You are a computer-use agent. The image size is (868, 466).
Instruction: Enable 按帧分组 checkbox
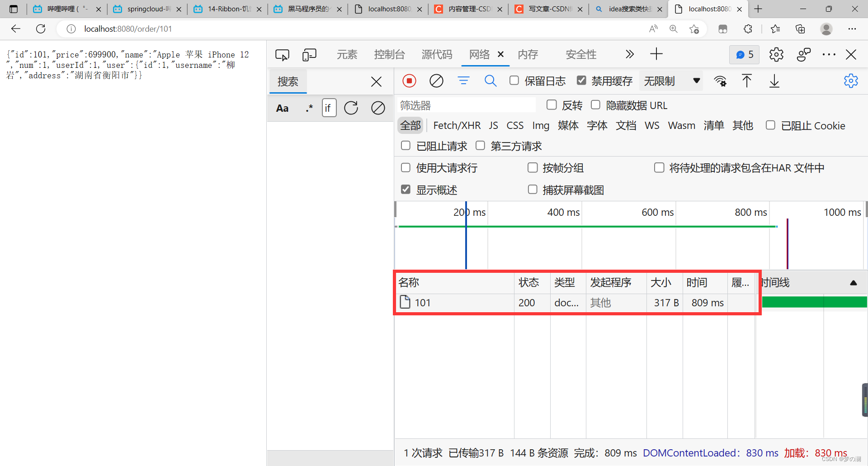[533, 167]
